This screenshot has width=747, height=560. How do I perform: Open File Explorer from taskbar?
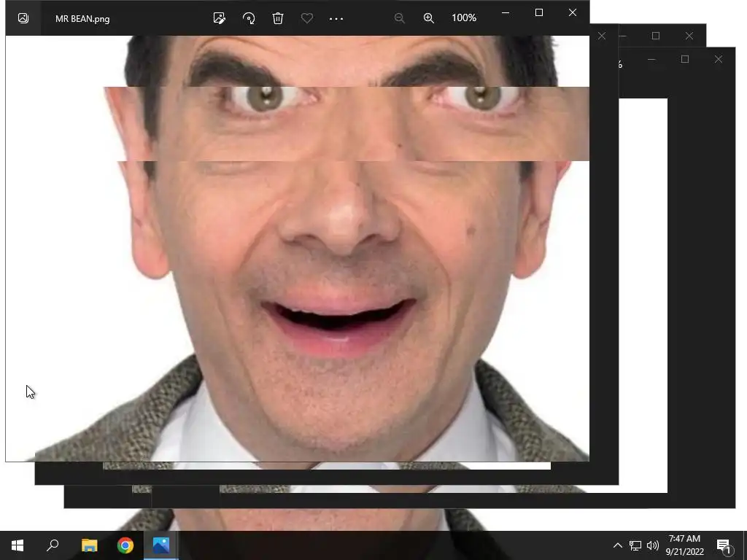[89, 545]
